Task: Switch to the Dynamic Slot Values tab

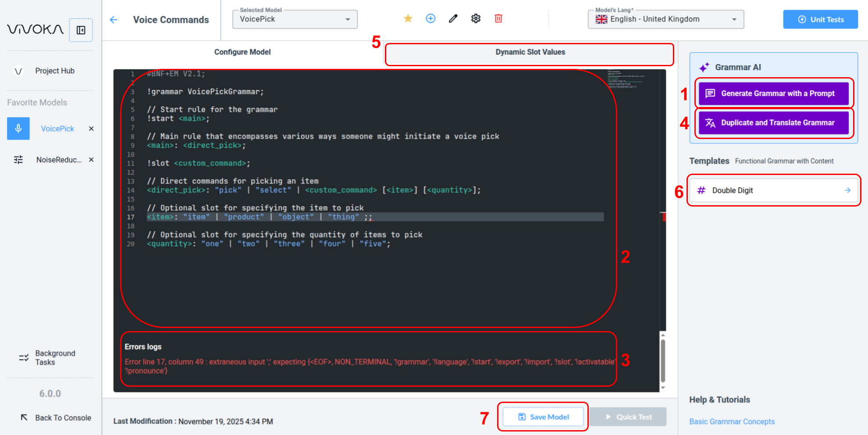Action: 530,52
